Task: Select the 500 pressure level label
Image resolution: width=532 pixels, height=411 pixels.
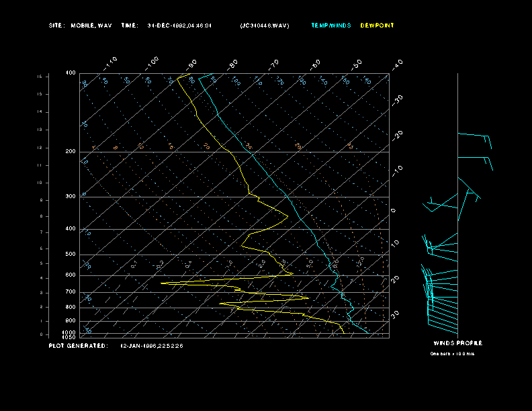Action: click(71, 255)
